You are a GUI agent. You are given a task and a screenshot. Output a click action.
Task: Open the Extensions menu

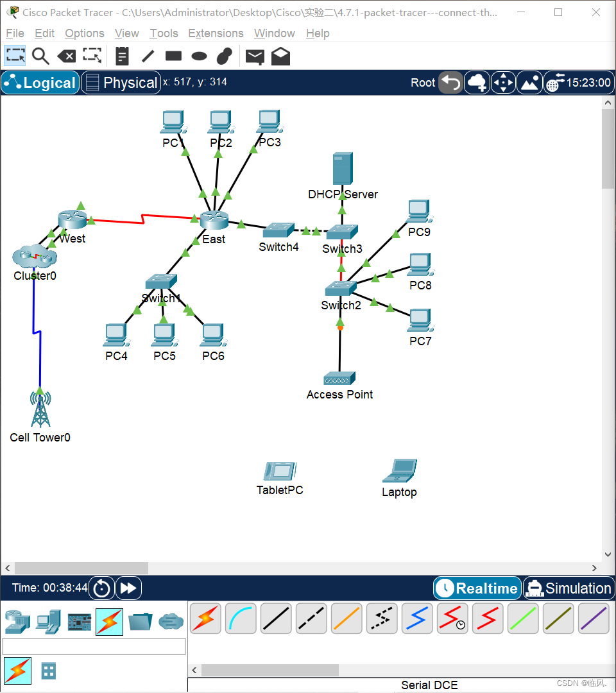point(216,33)
